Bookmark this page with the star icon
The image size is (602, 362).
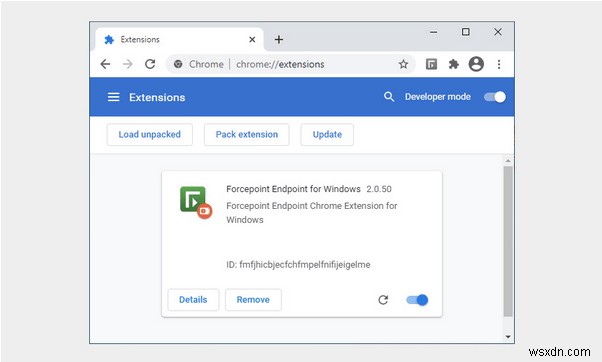coord(403,64)
